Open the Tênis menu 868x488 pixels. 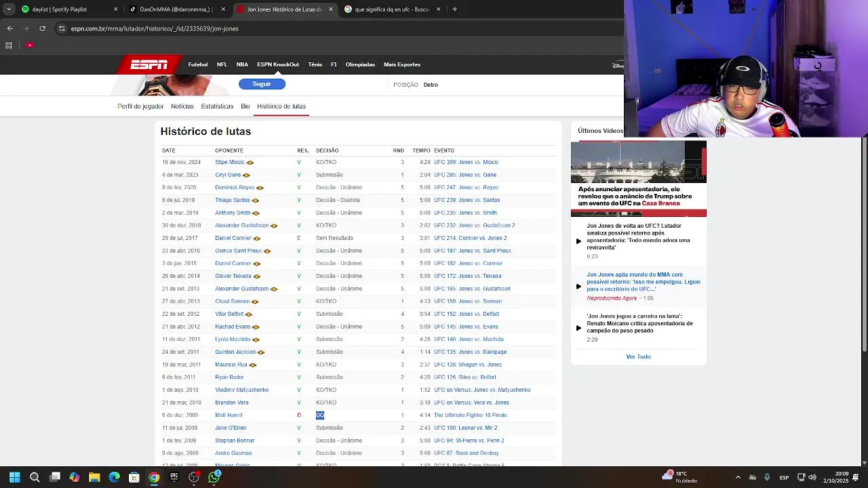tap(315, 64)
